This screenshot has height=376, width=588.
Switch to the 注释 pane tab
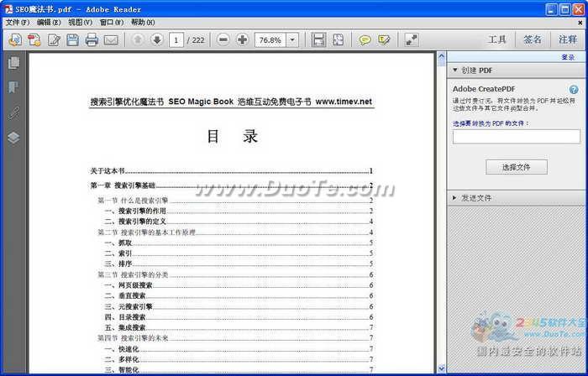(x=567, y=39)
